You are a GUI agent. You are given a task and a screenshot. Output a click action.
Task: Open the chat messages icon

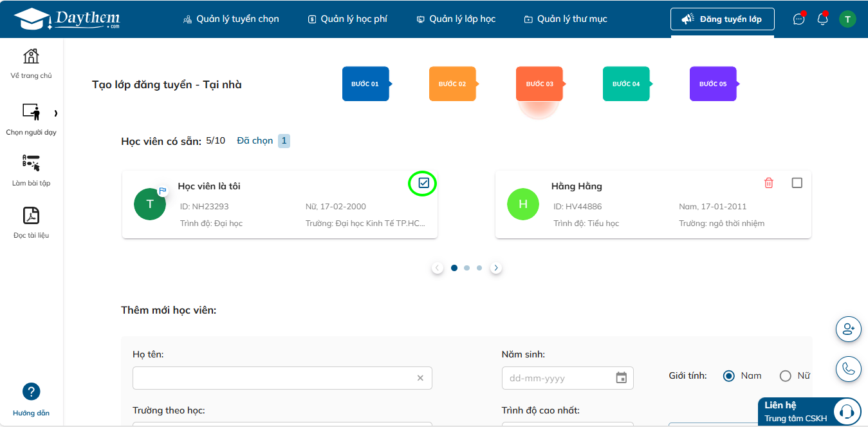coord(799,19)
